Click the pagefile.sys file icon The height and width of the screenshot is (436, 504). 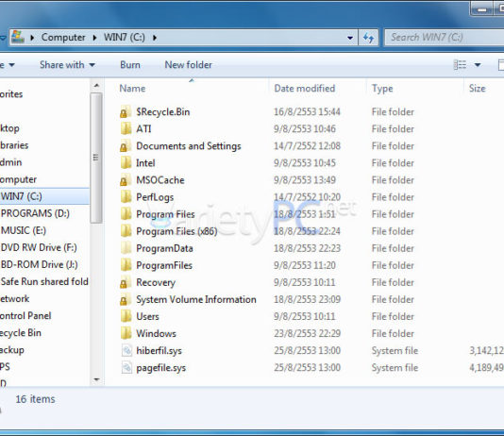[x=126, y=367]
